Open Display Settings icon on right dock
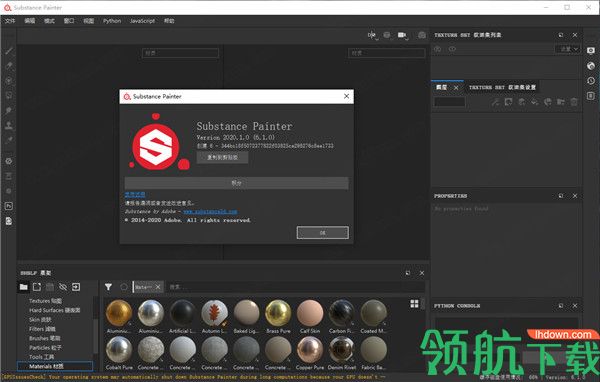Viewport: 600px width, 382px height. [x=591, y=51]
